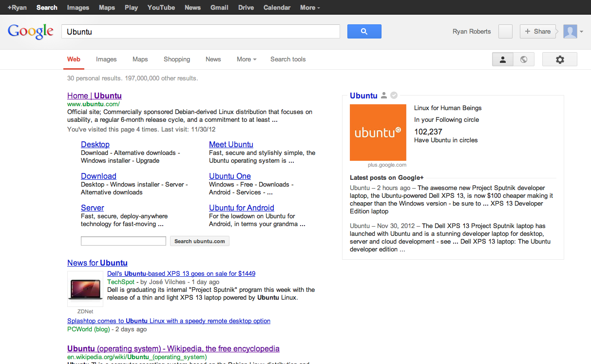The width and height of the screenshot is (591, 364).
Task: Open the gear settings menu
Action: point(560,59)
